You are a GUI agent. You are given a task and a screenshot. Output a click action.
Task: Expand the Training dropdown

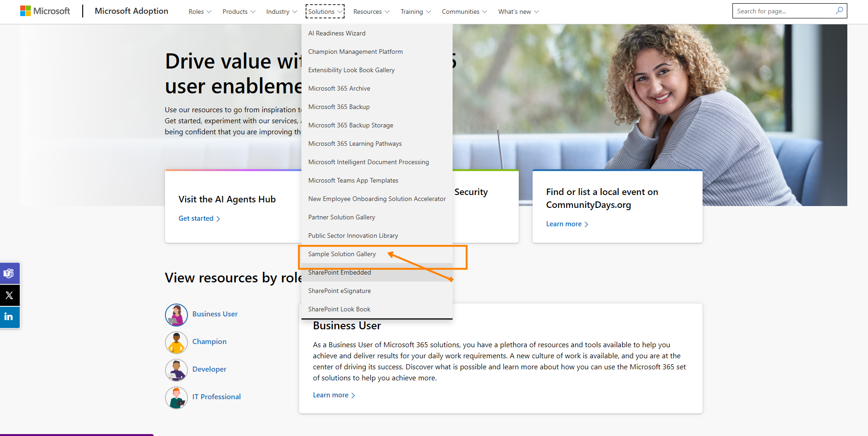415,11
